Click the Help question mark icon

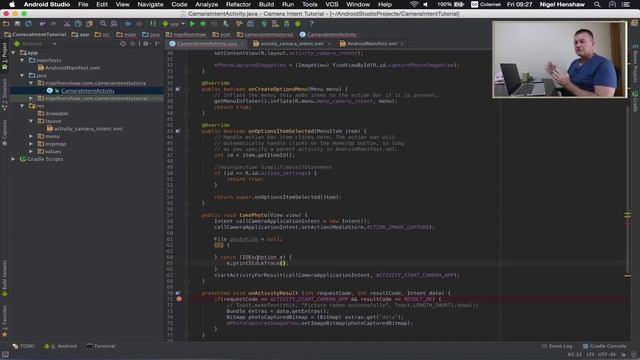311,24
